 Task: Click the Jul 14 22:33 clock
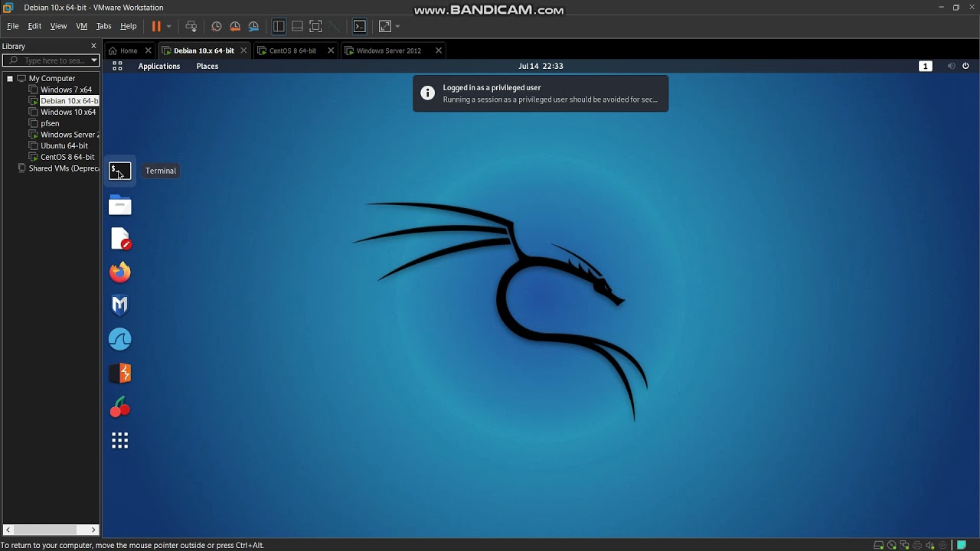pyautogui.click(x=541, y=66)
